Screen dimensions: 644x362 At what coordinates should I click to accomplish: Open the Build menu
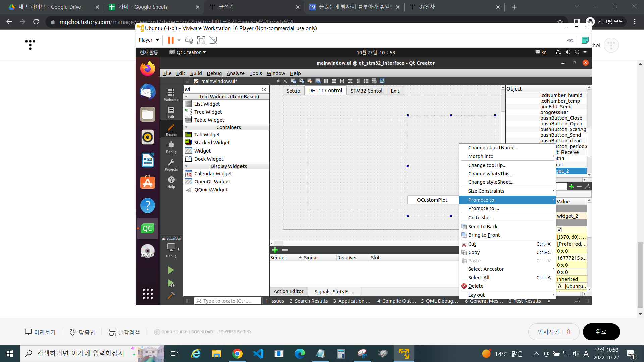coord(196,73)
